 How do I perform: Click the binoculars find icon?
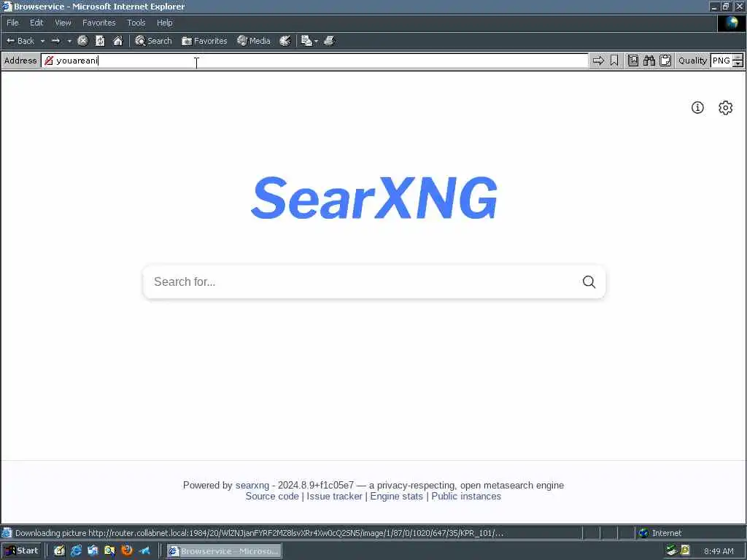[x=649, y=61]
